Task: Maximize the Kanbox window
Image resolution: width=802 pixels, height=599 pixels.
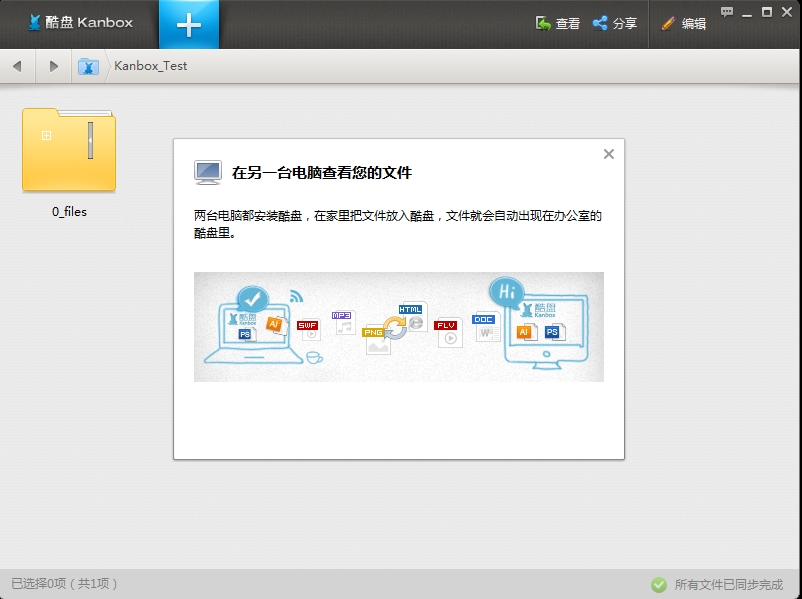Action: pos(766,12)
